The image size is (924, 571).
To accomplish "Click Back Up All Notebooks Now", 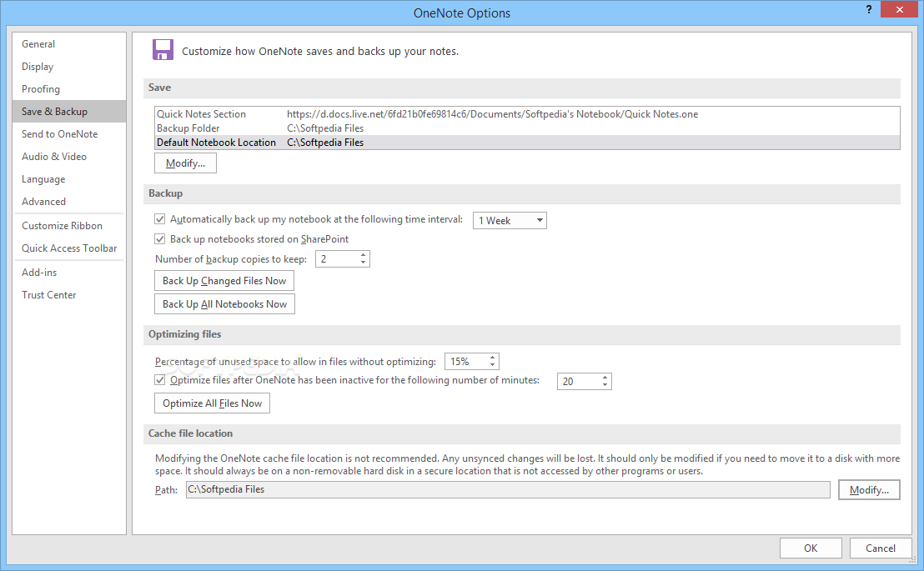I will (224, 304).
